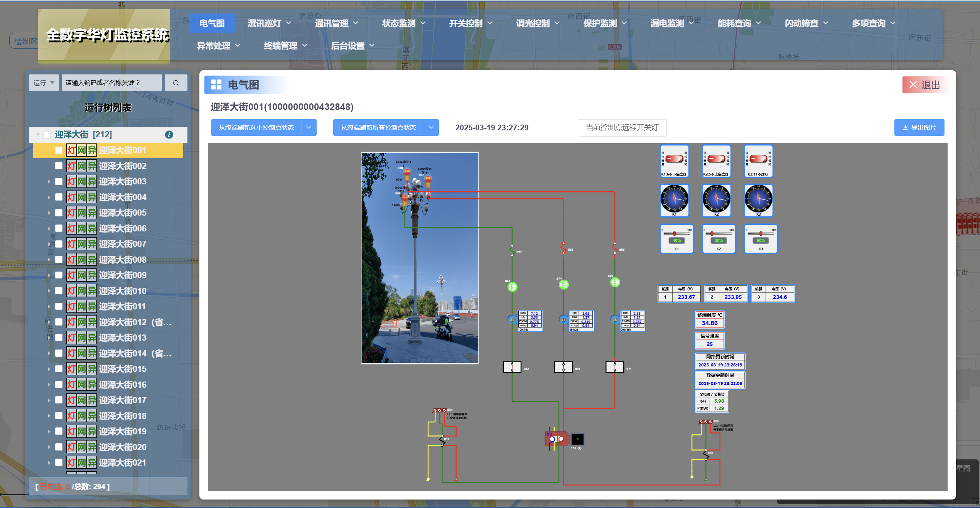980x508 pixels.
Task: Expand the 迎泽大街003 tree node
Action: pos(49,182)
